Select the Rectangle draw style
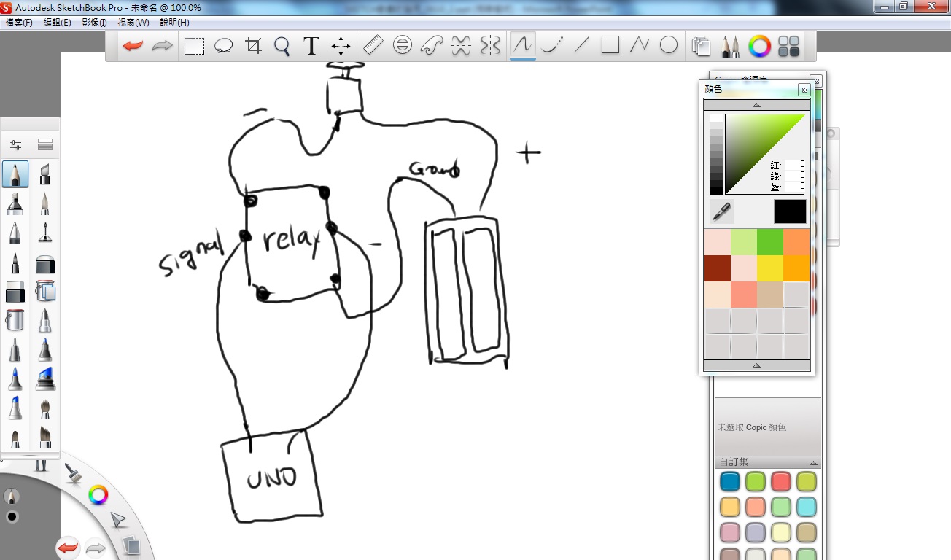Screen dimensions: 951x560 point(610,46)
